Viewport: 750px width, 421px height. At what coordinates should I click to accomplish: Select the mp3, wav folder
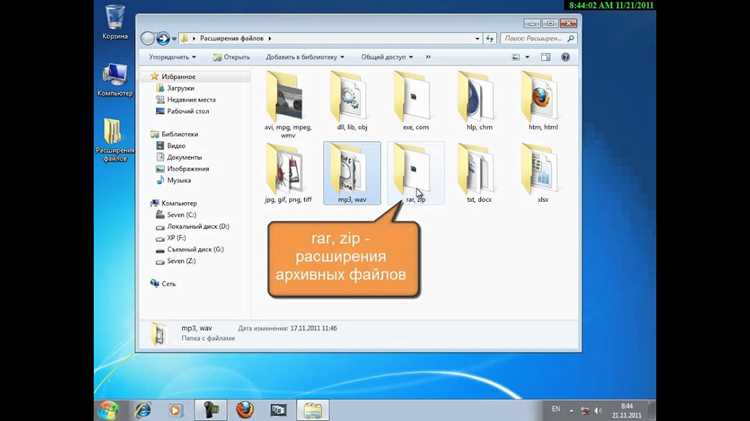[352, 173]
